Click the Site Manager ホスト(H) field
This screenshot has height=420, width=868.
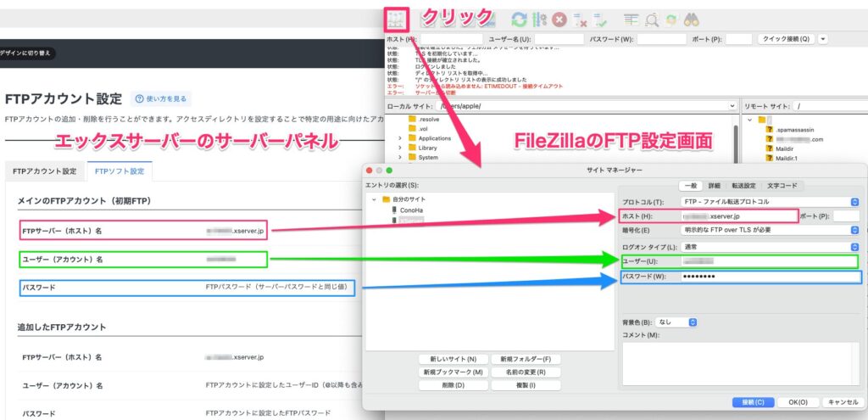tap(739, 216)
